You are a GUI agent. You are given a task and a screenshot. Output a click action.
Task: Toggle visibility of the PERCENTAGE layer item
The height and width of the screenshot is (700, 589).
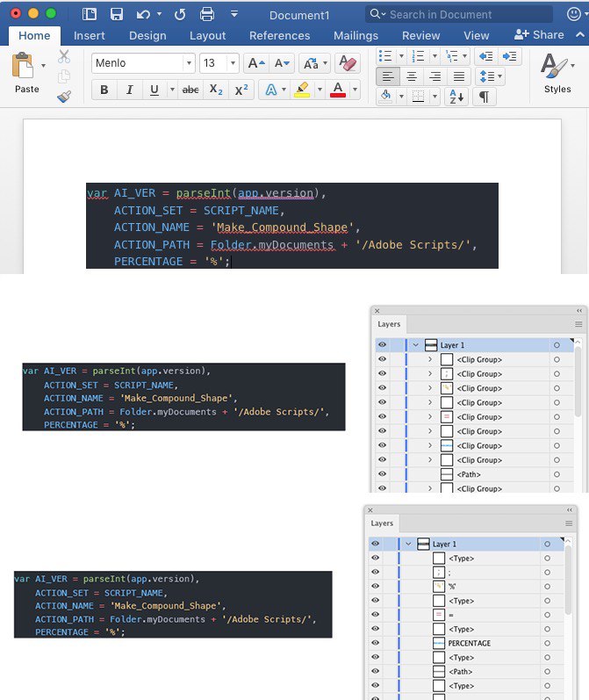375,644
